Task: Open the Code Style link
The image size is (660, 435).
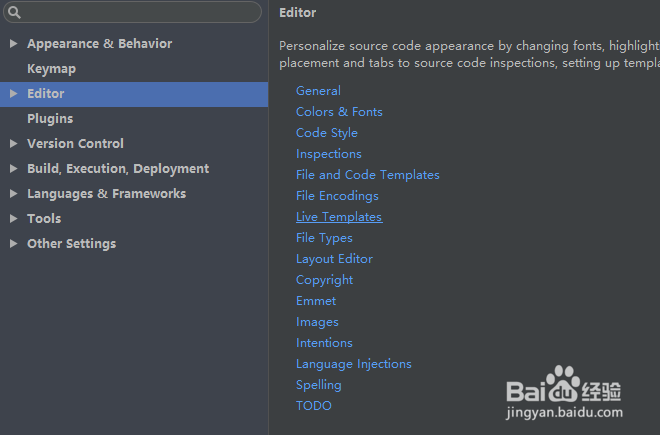Action: pos(326,133)
